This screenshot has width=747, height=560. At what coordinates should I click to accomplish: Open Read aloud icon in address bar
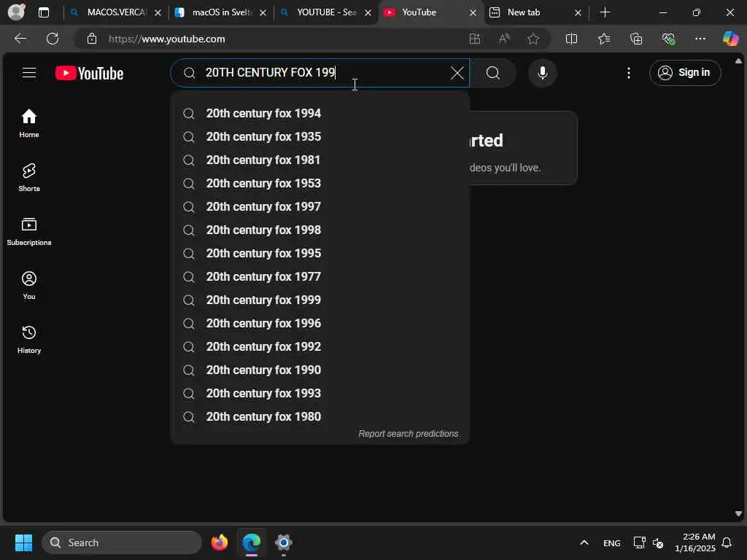pyautogui.click(x=503, y=39)
